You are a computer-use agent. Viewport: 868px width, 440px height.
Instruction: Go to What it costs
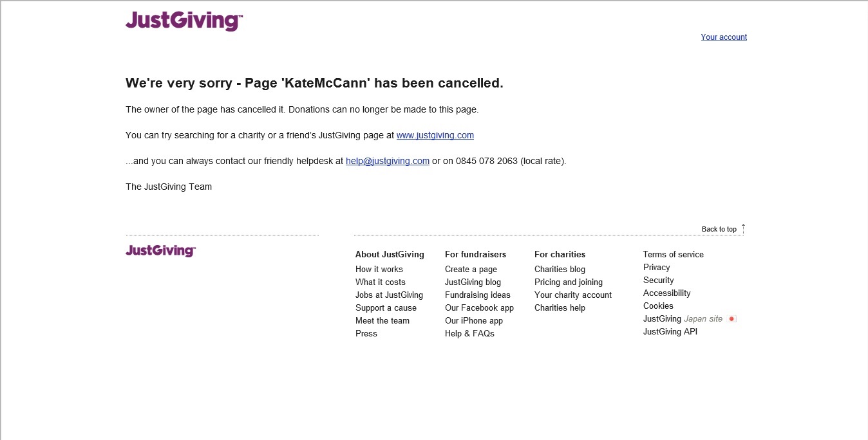[380, 282]
